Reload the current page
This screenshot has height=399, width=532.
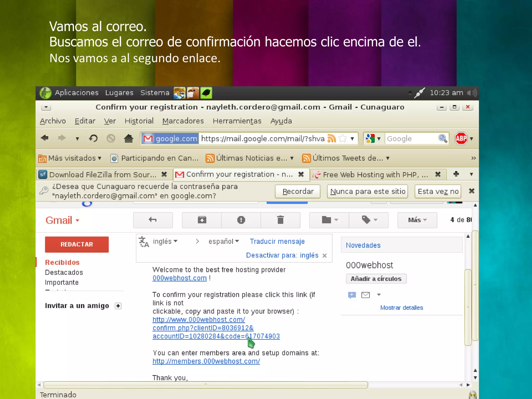(x=93, y=138)
